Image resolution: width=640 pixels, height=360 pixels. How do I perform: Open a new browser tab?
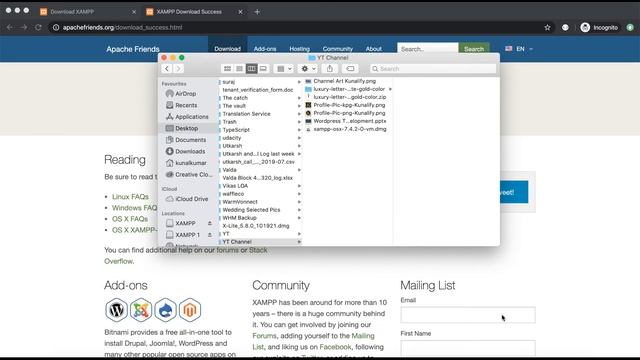coord(257,12)
